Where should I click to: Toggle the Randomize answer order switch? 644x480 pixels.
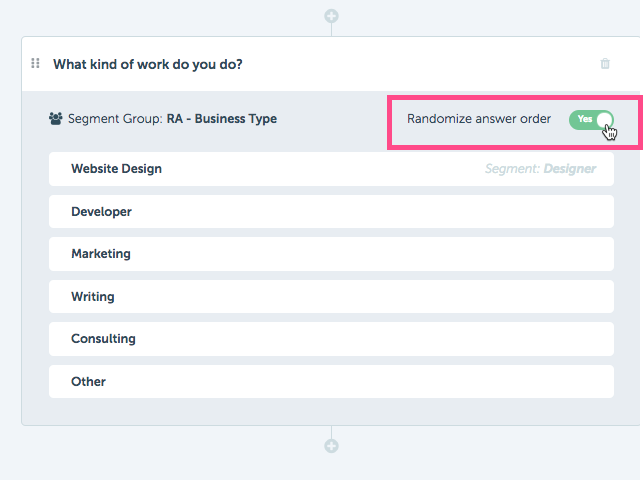point(591,120)
